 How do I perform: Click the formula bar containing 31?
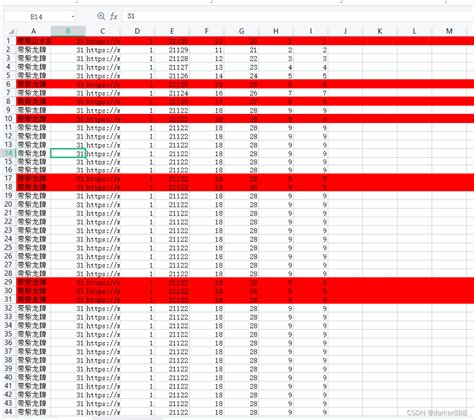pyautogui.click(x=298, y=16)
